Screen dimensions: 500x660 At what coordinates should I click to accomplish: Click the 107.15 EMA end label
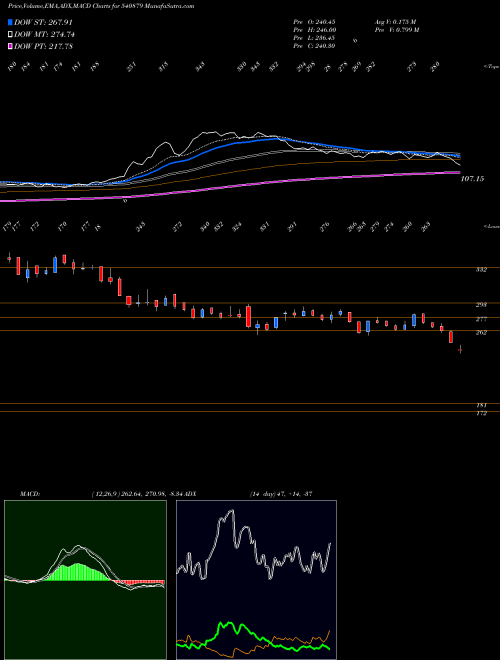[x=472, y=179]
